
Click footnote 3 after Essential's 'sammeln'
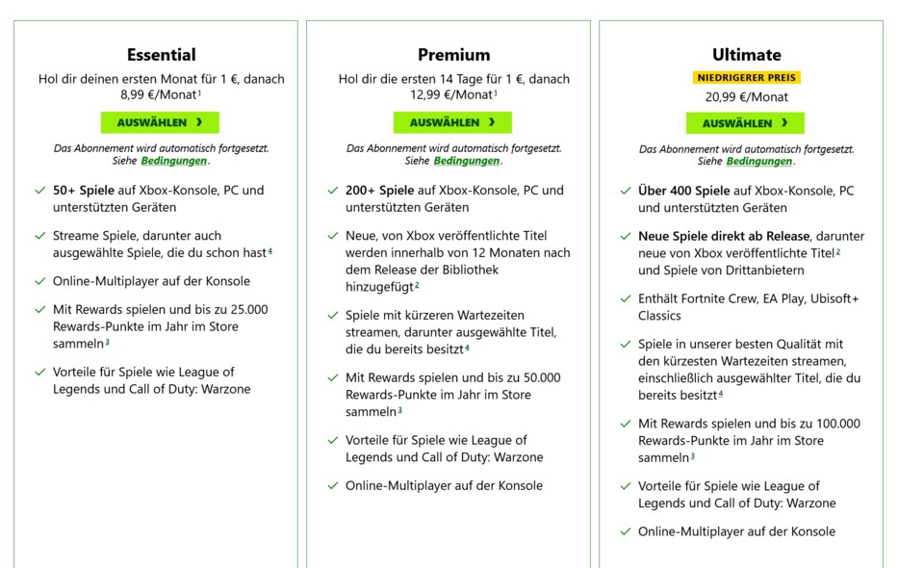pyautogui.click(x=106, y=344)
